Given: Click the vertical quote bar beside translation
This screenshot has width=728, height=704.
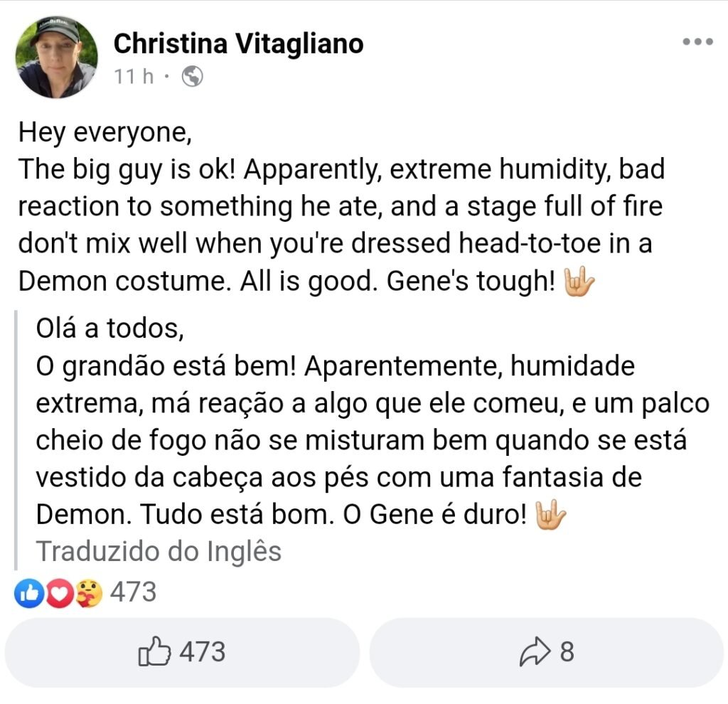Looking at the screenshot, I should tap(16, 439).
